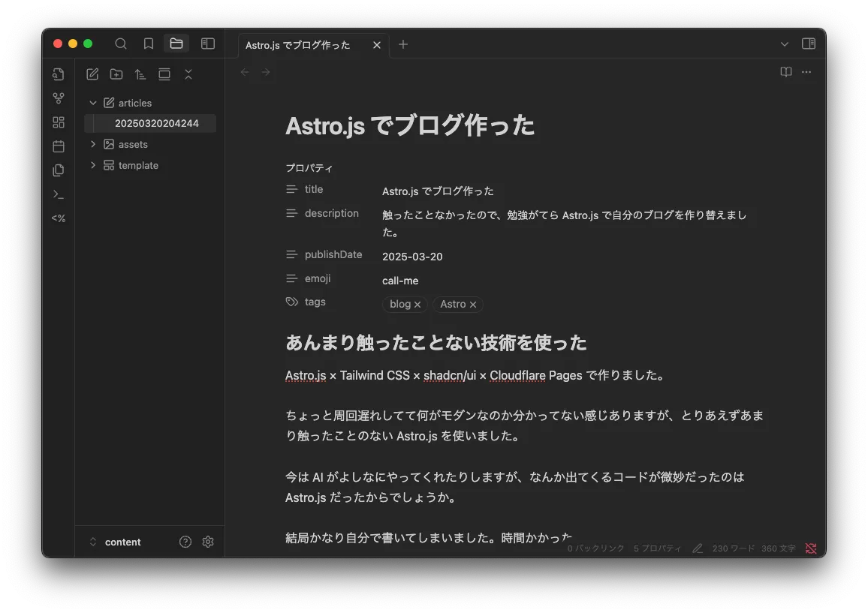Open the graph view from the ribbon
Screen dimensions: 868x613
pos(59,98)
